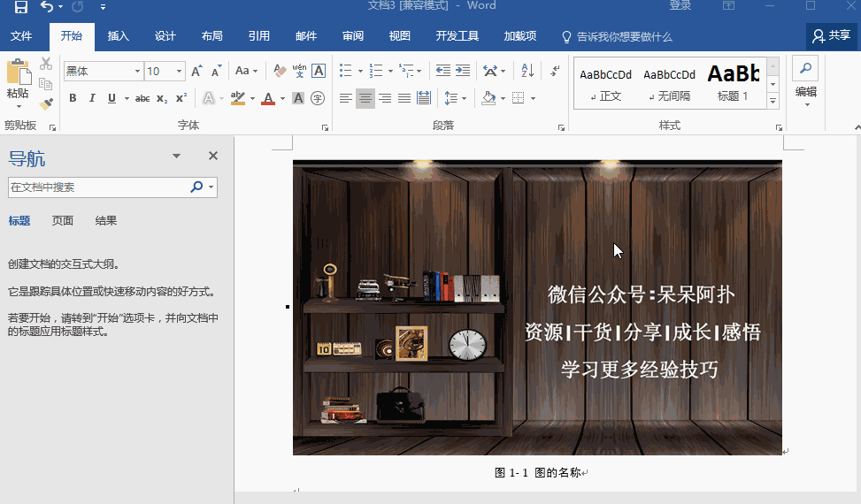Switch to the 审阅 ribbon tab
861x504 pixels.
(x=352, y=36)
